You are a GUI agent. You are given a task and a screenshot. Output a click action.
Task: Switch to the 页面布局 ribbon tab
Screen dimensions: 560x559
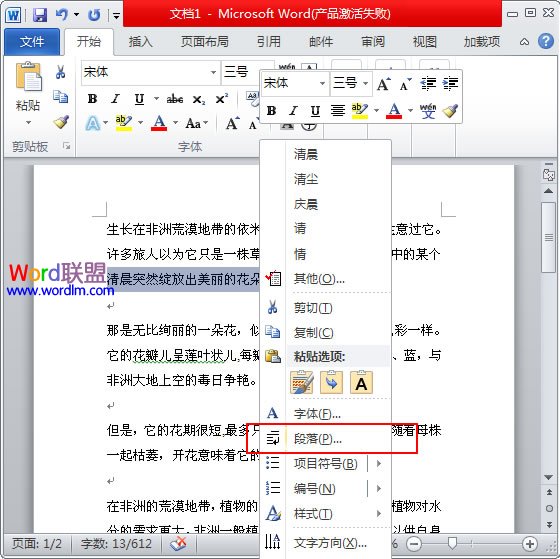(x=205, y=42)
